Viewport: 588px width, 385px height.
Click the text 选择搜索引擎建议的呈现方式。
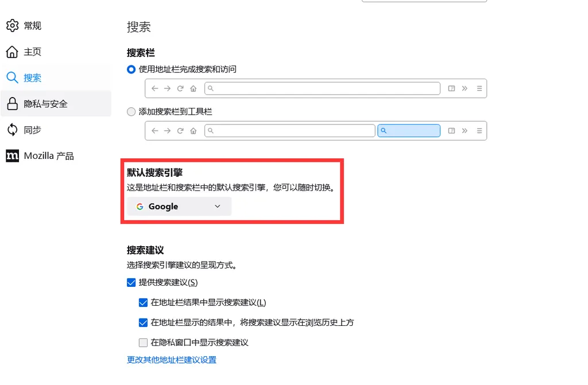tap(182, 266)
